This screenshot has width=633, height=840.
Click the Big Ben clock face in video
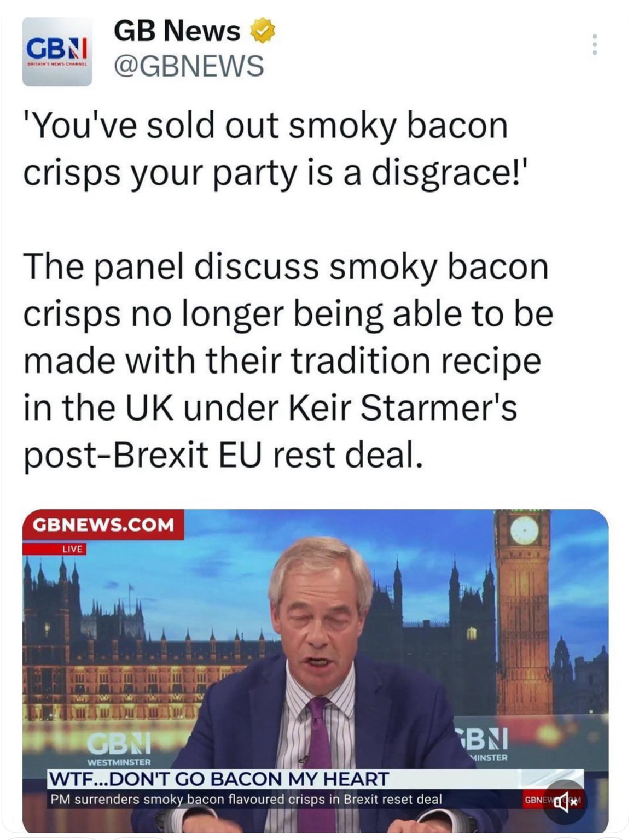(525, 531)
